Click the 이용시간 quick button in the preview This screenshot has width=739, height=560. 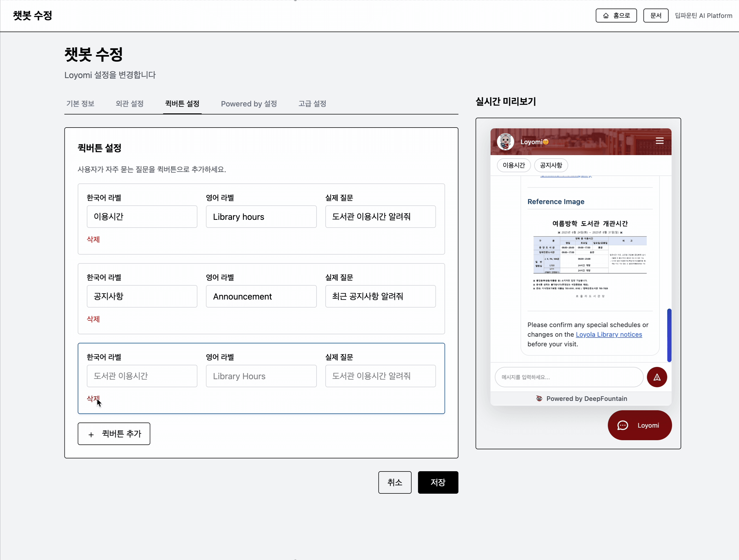(x=513, y=165)
